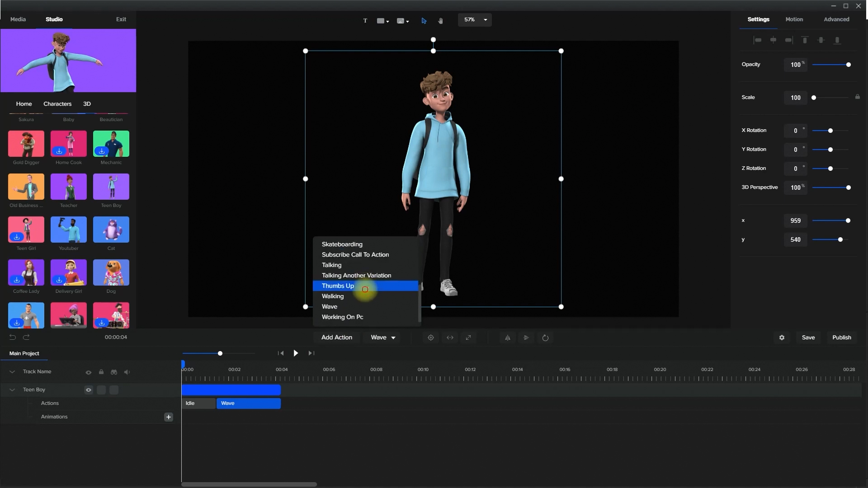This screenshot has width=868, height=488.
Task: Collapse the Teen Boy track
Action: tap(12, 389)
